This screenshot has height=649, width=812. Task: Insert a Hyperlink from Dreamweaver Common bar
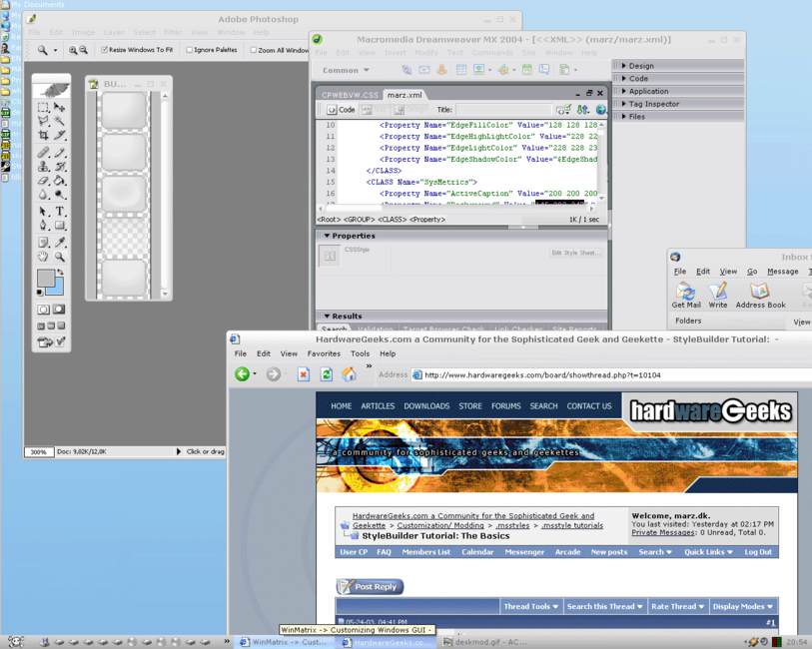coord(406,69)
